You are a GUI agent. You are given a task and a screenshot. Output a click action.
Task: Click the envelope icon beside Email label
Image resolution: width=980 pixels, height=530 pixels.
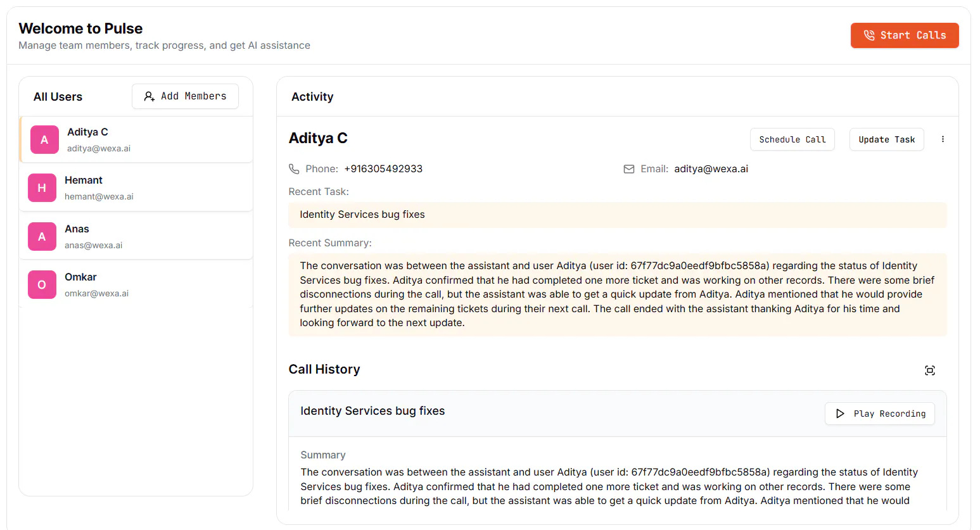coord(629,169)
